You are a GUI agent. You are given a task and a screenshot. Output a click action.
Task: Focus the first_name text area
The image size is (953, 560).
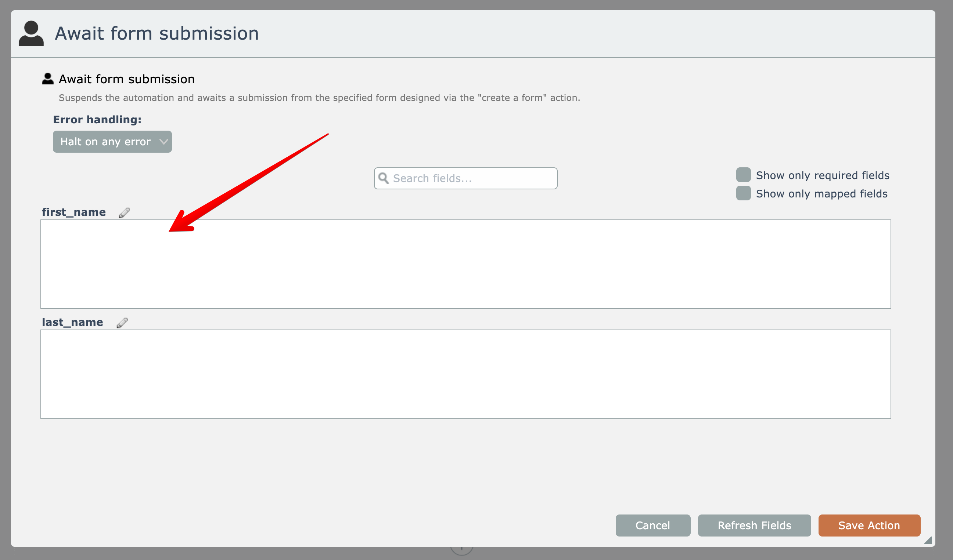(x=465, y=264)
